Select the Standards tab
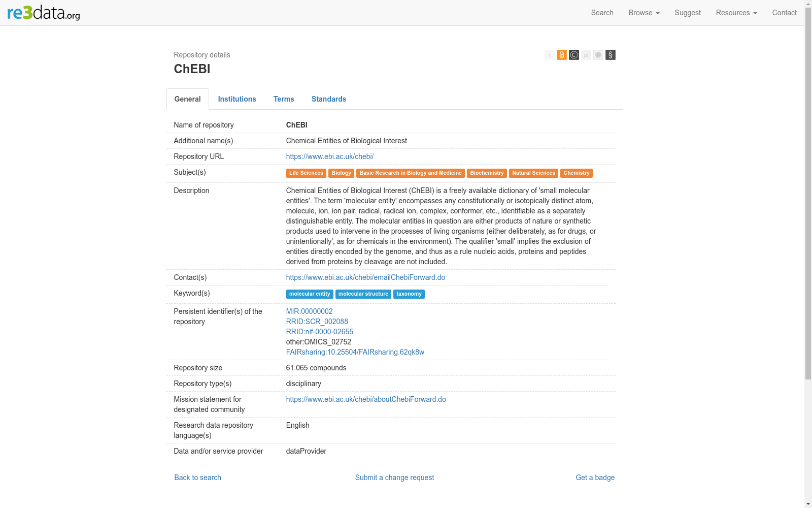The image size is (812, 508). (x=329, y=99)
